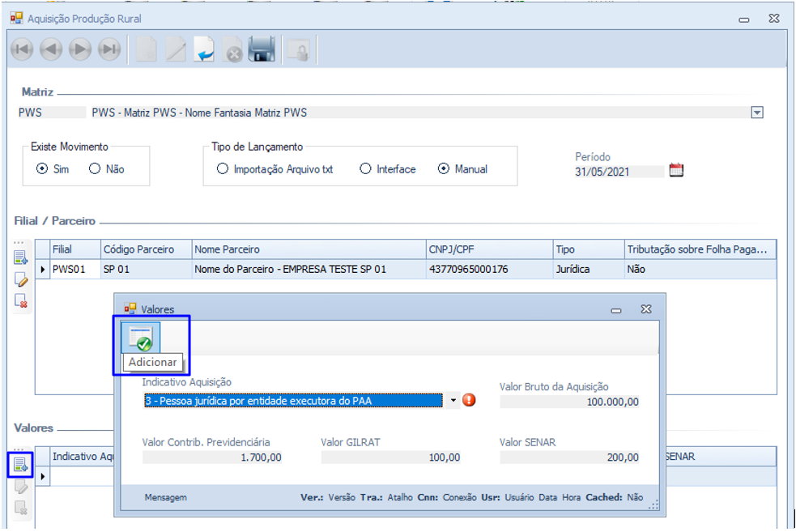Click Valor Contrib. Previdenciária field
Screen dimensions: 796x532
coord(212,458)
